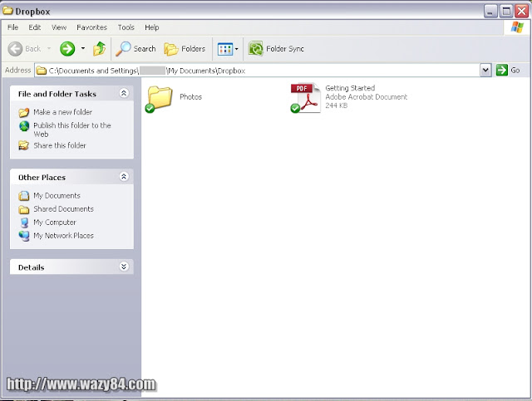Click Make a new folder link
This screenshot has width=532, height=401.
tap(63, 112)
